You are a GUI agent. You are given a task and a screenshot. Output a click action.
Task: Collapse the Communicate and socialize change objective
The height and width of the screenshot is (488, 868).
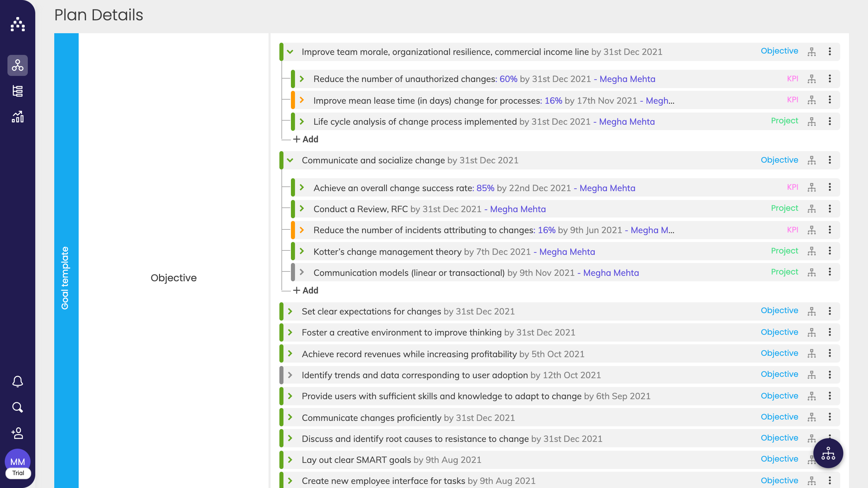pos(290,160)
